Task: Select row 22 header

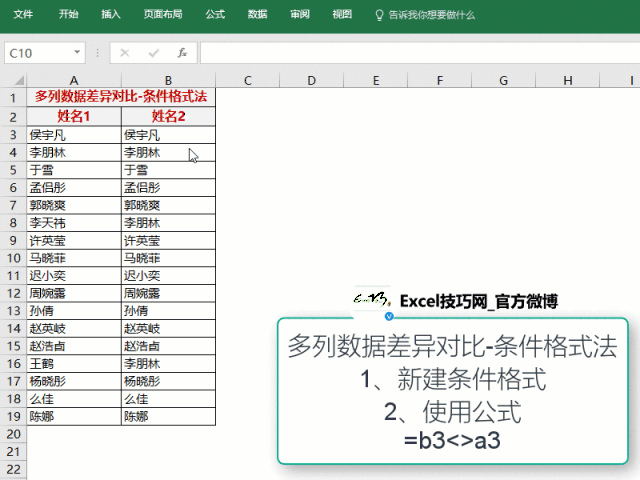Action: click(13, 469)
